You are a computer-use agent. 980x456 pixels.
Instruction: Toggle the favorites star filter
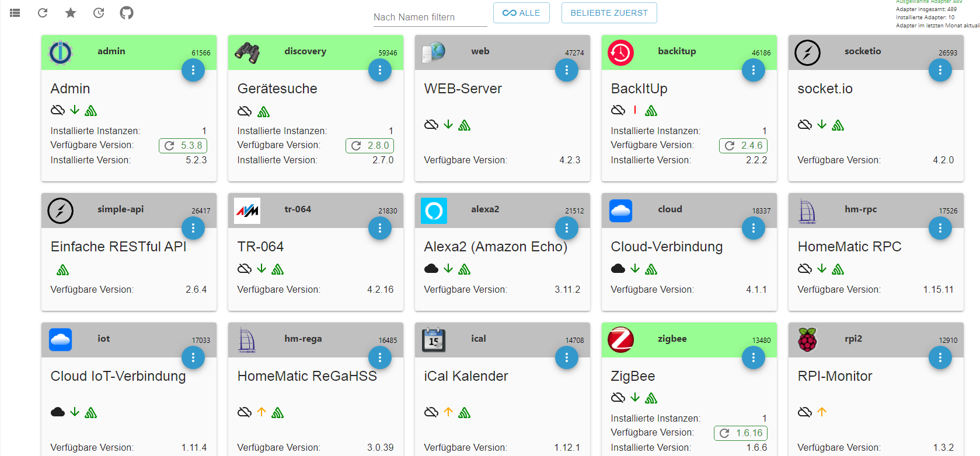point(71,13)
